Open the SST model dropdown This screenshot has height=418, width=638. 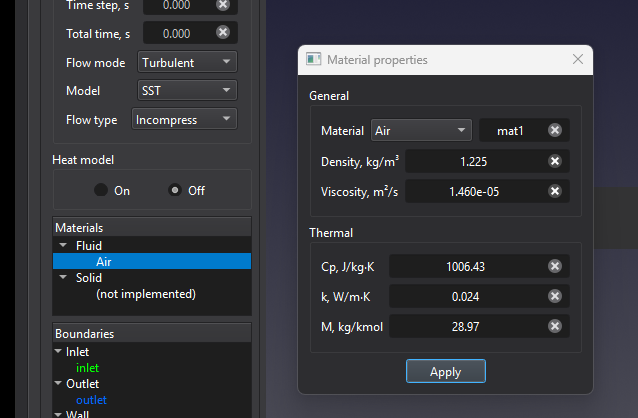[x=184, y=91]
